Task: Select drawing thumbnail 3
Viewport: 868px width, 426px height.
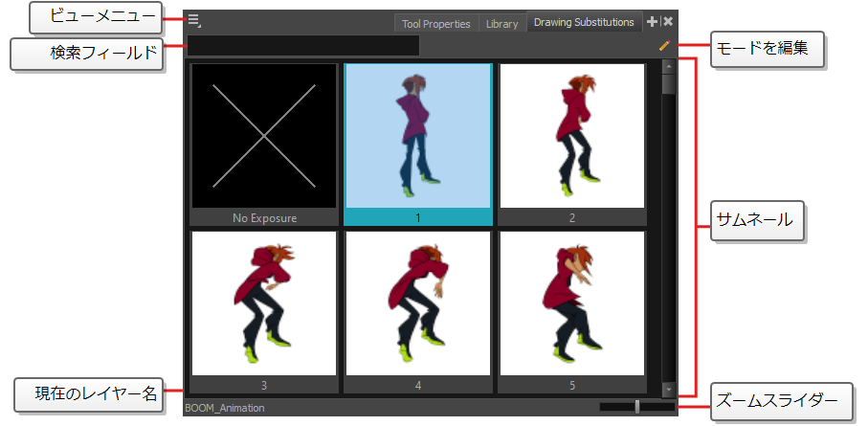Action: [x=264, y=311]
